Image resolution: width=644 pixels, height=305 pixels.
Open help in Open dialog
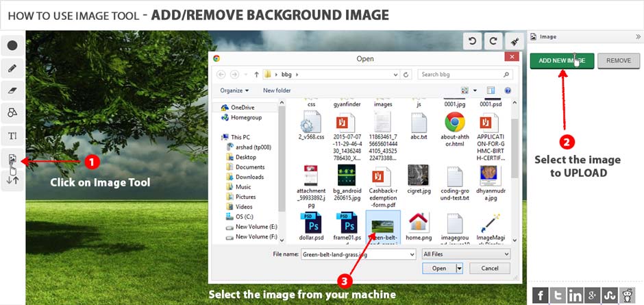507,90
